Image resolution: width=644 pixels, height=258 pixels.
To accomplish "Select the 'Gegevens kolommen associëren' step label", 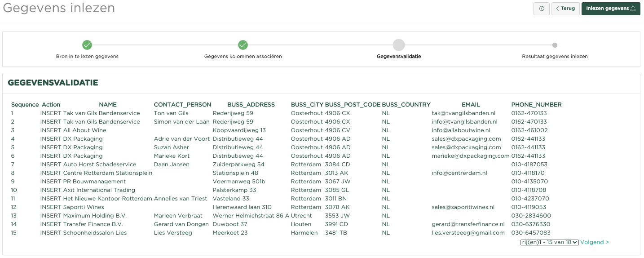I will pyautogui.click(x=243, y=57).
